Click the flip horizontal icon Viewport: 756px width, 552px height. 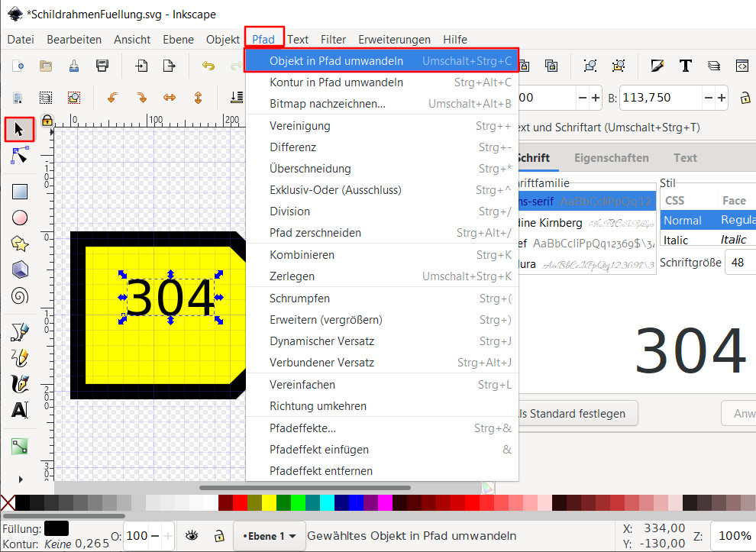(x=170, y=98)
